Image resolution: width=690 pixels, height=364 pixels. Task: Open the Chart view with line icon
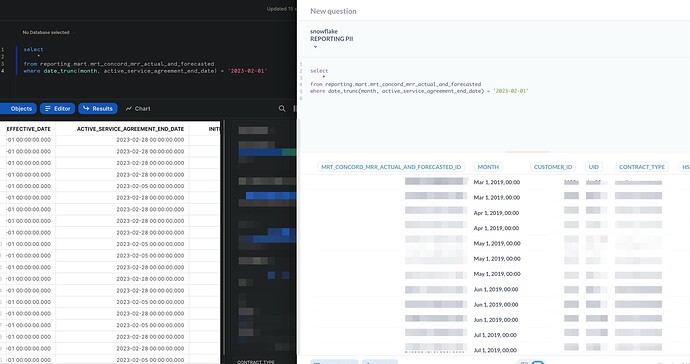(138, 108)
